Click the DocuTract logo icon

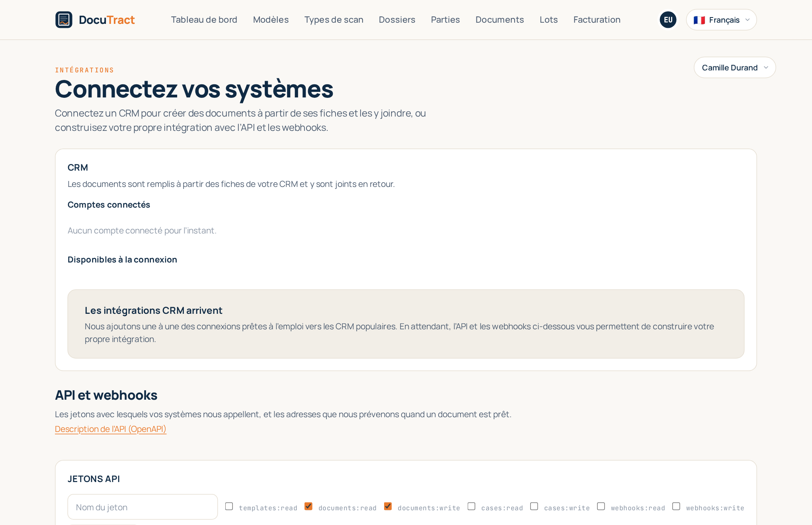point(64,19)
